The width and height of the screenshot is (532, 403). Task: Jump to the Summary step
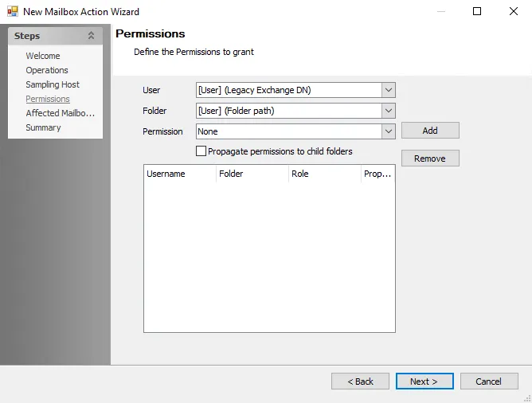click(x=43, y=127)
